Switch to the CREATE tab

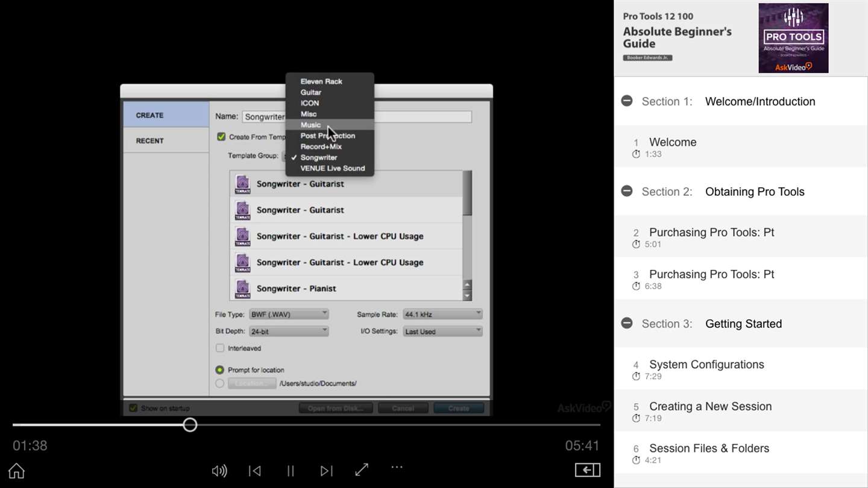point(166,114)
